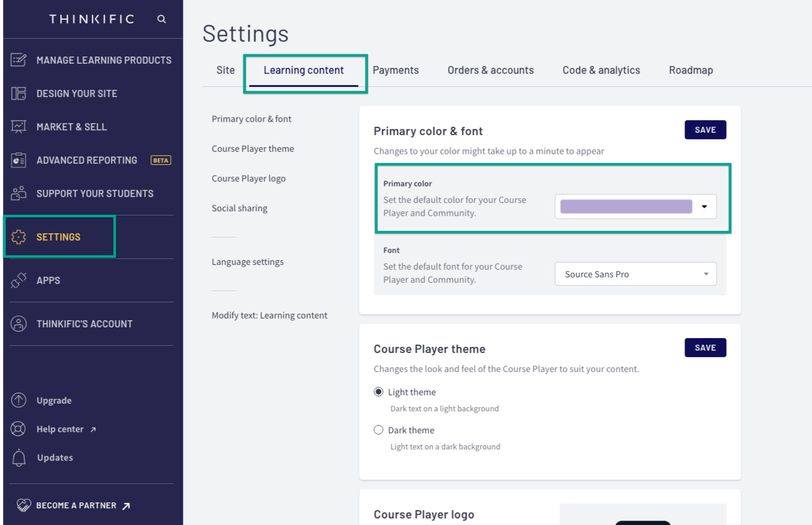Switch to the Learning content tab

point(304,70)
